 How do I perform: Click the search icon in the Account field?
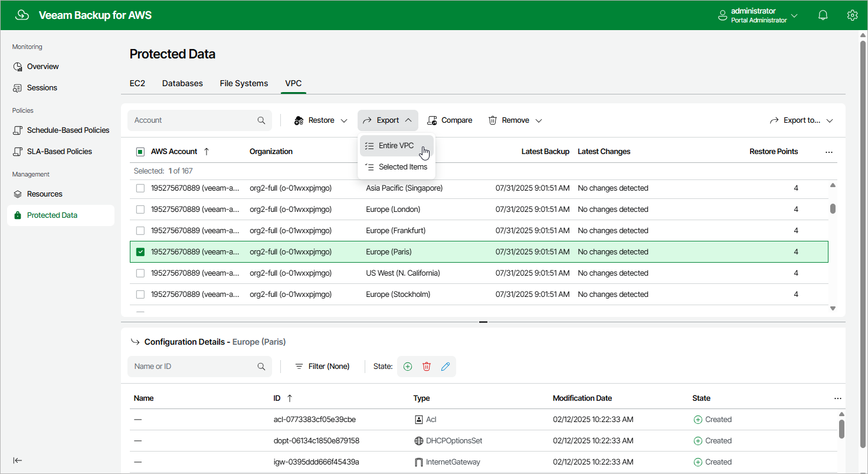[261, 120]
